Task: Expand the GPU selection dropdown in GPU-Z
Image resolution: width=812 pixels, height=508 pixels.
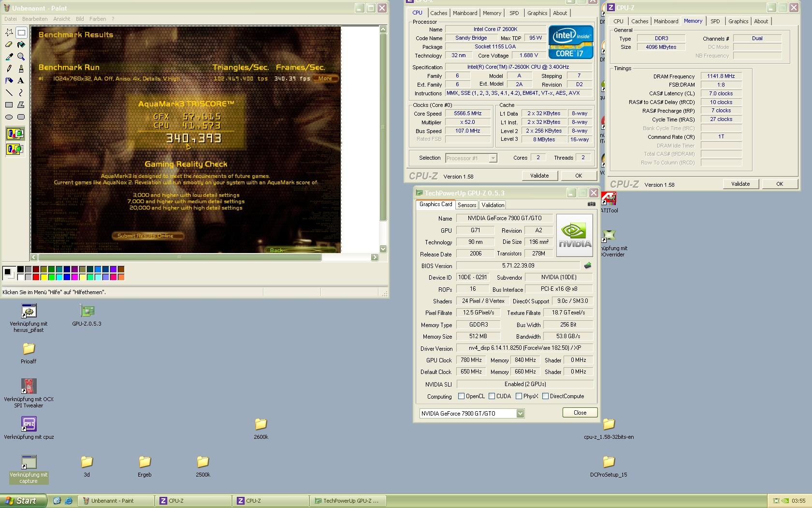Action: tap(520, 414)
